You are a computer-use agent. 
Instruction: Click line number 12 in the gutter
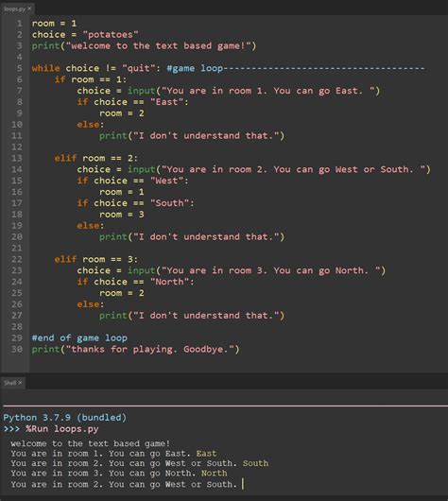pyautogui.click(x=17, y=147)
